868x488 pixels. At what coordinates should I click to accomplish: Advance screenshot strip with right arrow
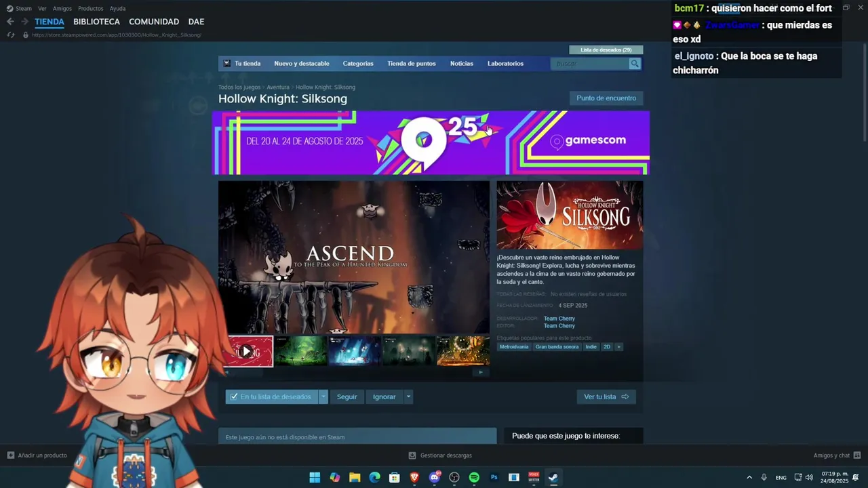pyautogui.click(x=481, y=372)
